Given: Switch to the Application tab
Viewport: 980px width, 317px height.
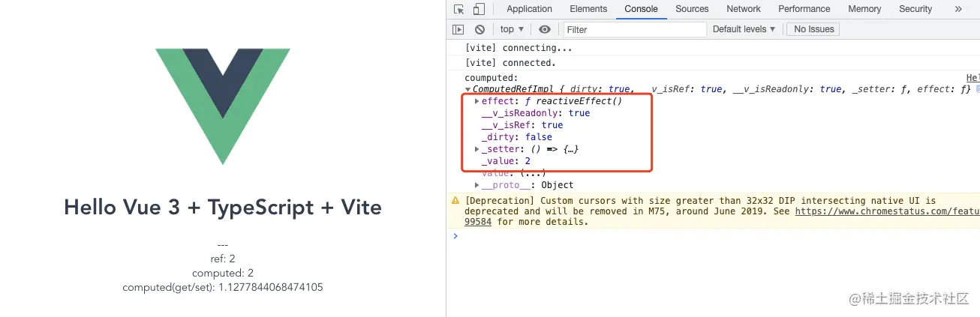Looking at the screenshot, I should 529,9.
